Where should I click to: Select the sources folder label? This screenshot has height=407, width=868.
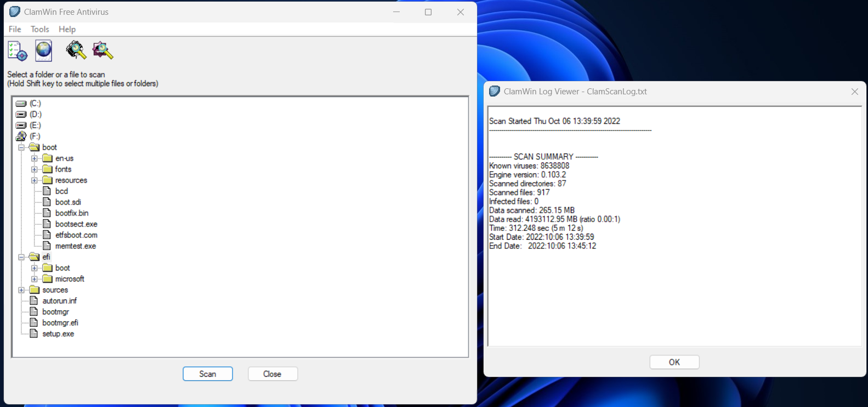55,290
